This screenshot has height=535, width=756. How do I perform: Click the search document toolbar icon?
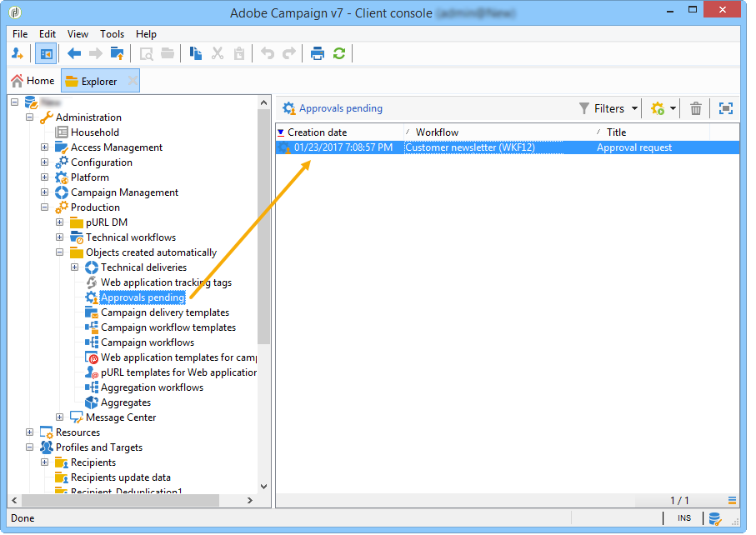point(146,53)
